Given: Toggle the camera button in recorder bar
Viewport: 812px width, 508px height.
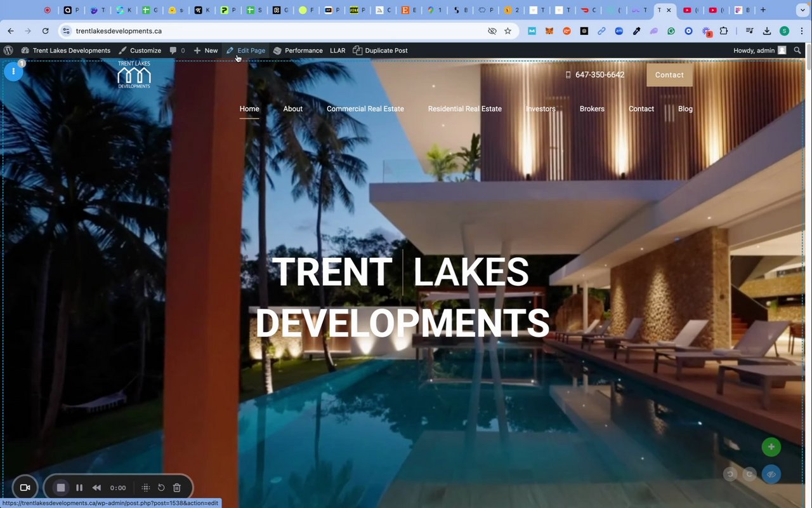Looking at the screenshot, I should (25, 488).
